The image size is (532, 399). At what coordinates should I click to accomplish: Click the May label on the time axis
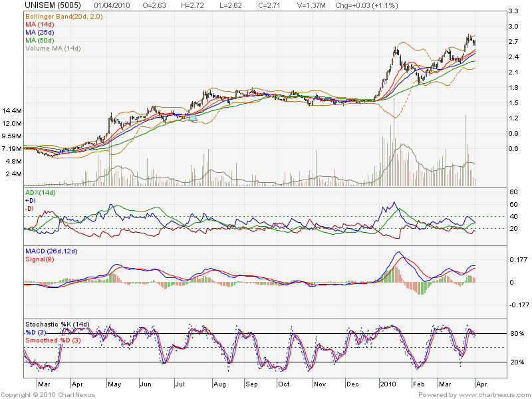(114, 384)
